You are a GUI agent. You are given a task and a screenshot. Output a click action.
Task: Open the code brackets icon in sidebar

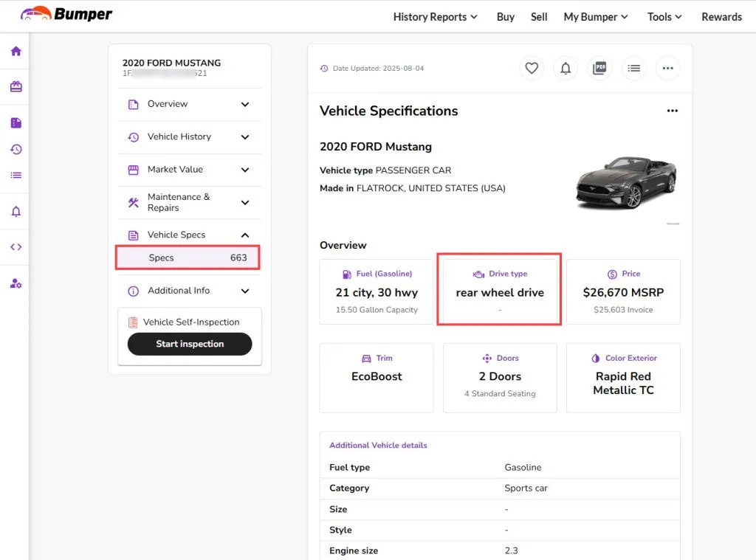[16, 246]
